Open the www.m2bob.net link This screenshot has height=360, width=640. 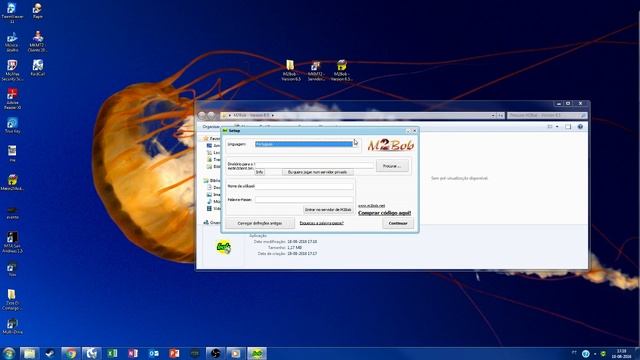coord(371,206)
